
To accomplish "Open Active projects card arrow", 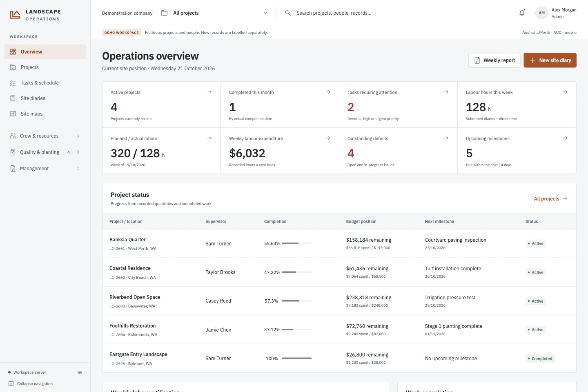I will click(209, 92).
